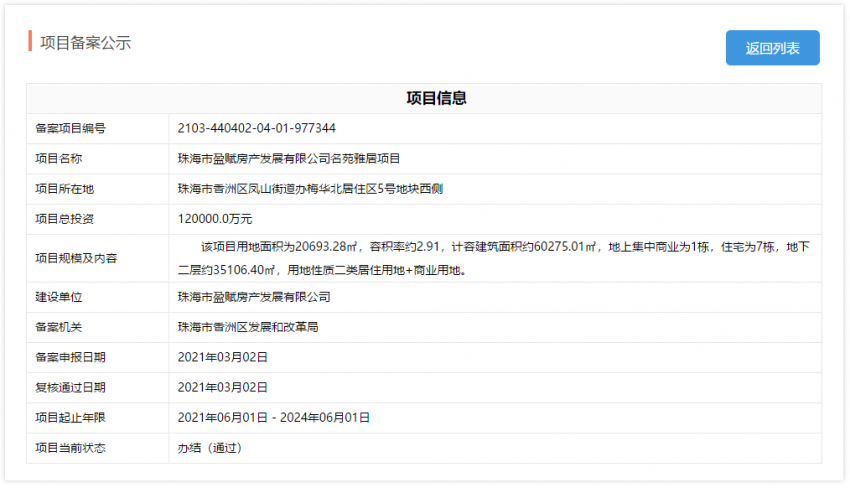Image resolution: width=850 pixels, height=488 pixels.
Task: Select investment value 120000.0万元
Action: click(x=215, y=219)
